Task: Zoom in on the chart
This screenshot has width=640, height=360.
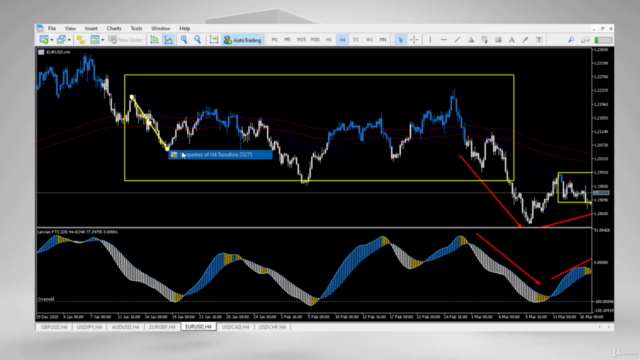Action: pos(184,40)
